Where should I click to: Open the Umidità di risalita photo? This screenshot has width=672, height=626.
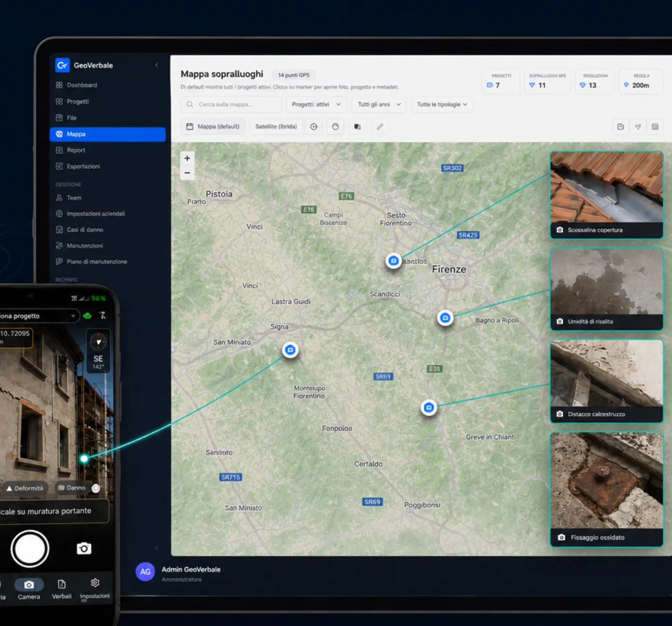[607, 289]
